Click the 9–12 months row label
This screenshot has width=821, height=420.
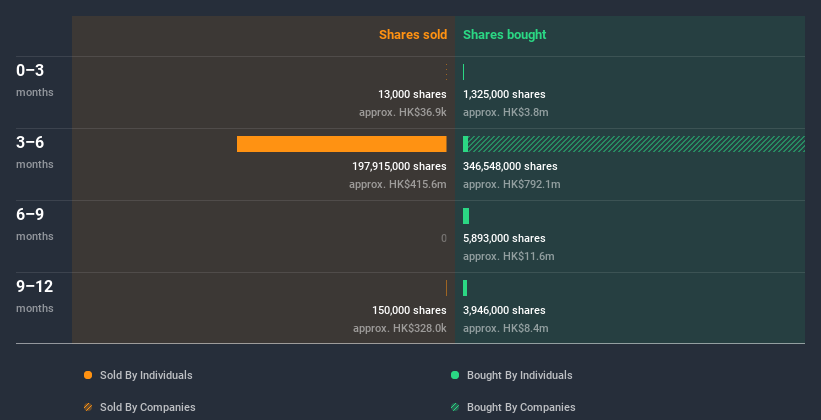pyautogui.click(x=35, y=296)
